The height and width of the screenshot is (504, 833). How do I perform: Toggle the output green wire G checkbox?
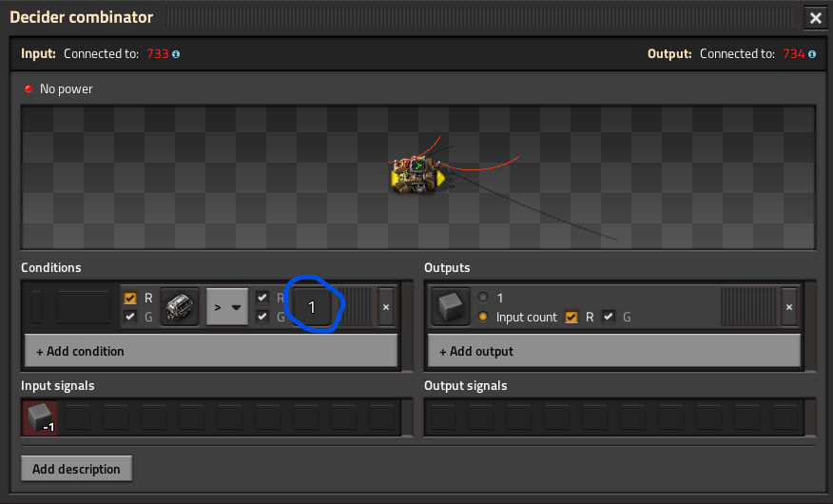[x=609, y=317]
